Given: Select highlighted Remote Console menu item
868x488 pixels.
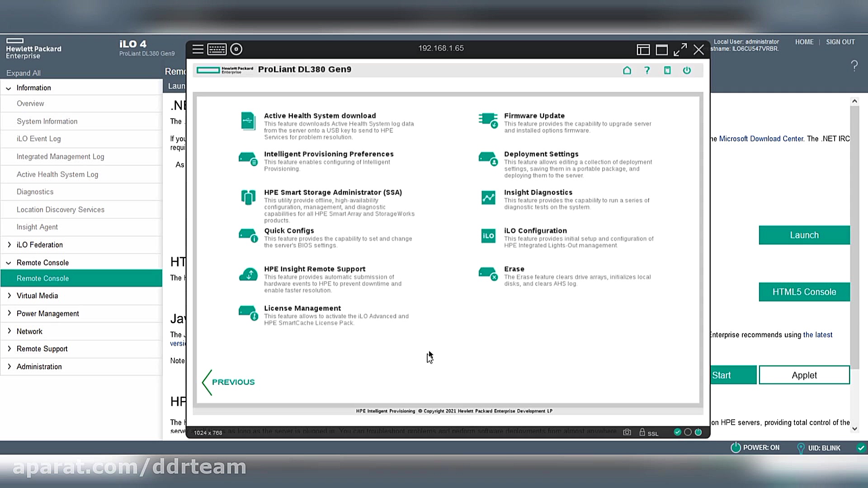Looking at the screenshot, I should click(81, 278).
